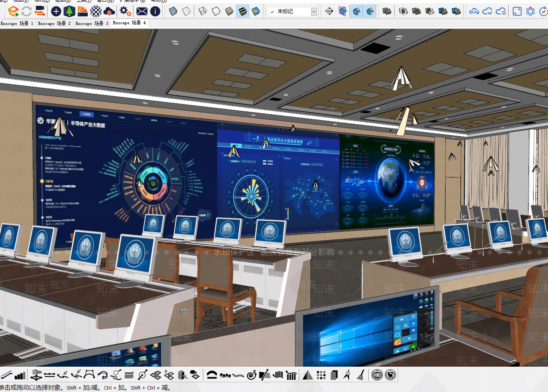
Task: Select the Outer Shell solid tool
Action: pos(387,12)
